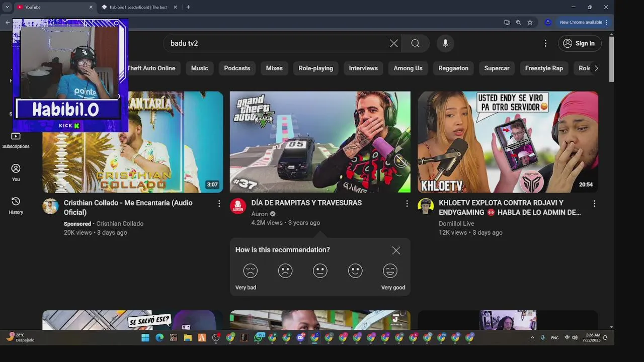Open the taskbar notification bell
Viewport: 644px width, 362px height.
605,338
